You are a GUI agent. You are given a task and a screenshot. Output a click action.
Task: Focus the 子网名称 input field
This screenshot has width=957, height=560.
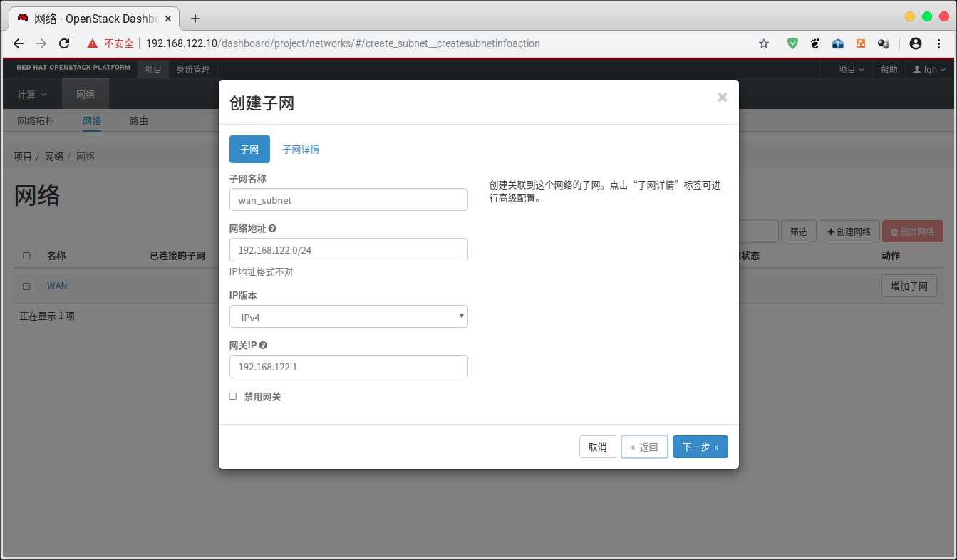pyautogui.click(x=348, y=199)
